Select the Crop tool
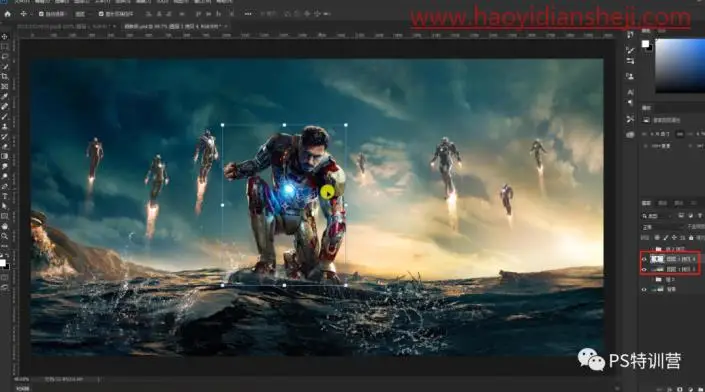This screenshot has height=392, width=705. [4, 76]
